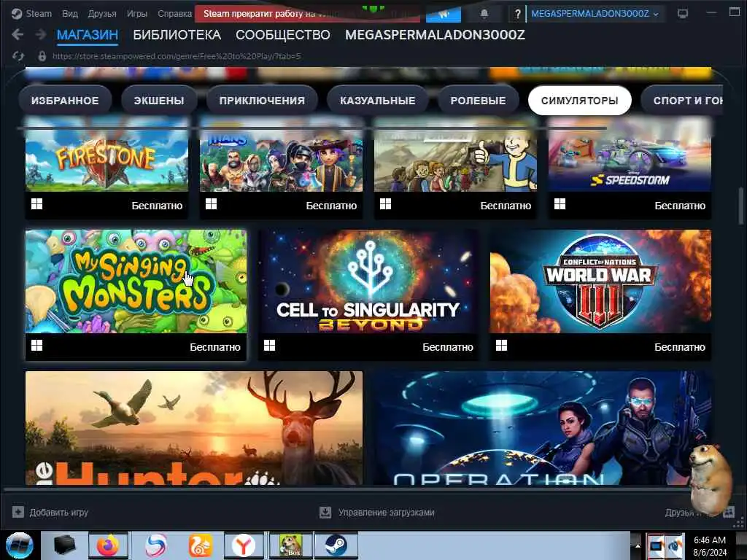The width and height of the screenshot is (747, 560).
Task: Open the MEGASPERMALADON3000Z profile tab
Action: click(435, 35)
